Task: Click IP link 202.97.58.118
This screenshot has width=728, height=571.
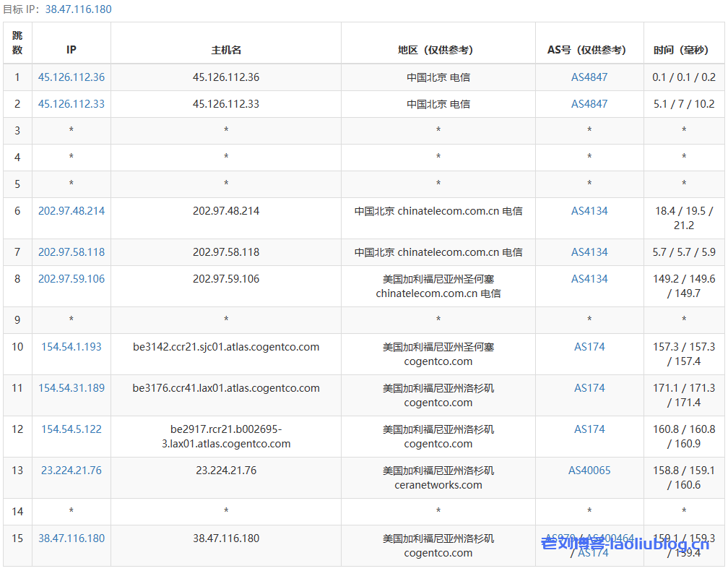Action: tap(71, 252)
